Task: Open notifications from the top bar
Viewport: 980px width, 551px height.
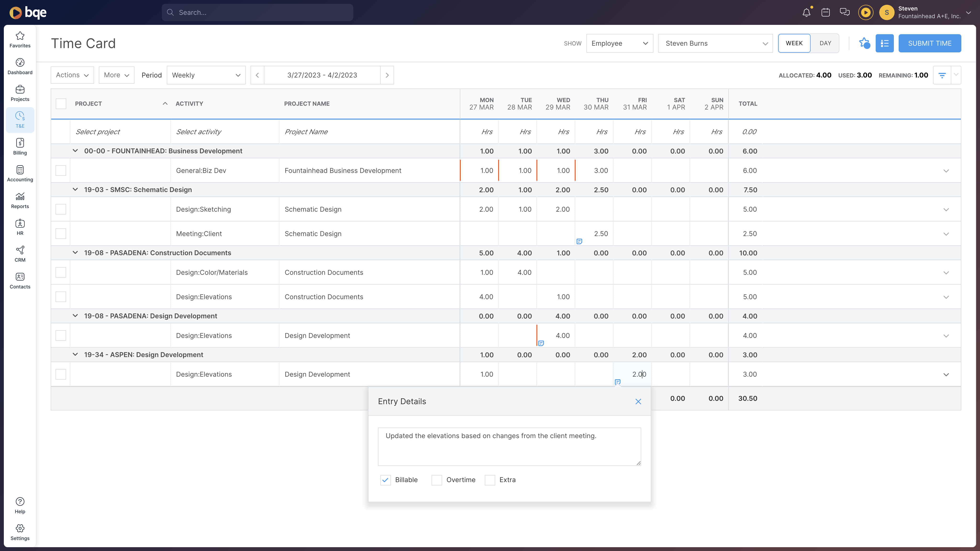Action: tap(806, 12)
